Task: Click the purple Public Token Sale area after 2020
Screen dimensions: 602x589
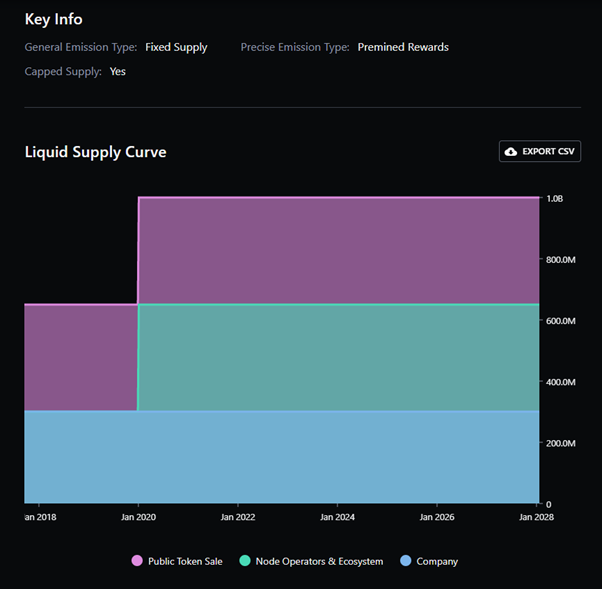Action: coord(338,251)
